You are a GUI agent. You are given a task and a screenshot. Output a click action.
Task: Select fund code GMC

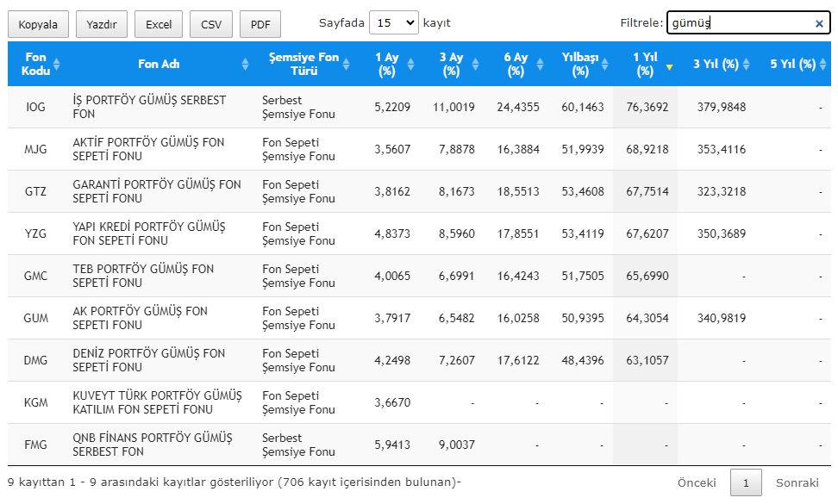pyautogui.click(x=36, y=276)
